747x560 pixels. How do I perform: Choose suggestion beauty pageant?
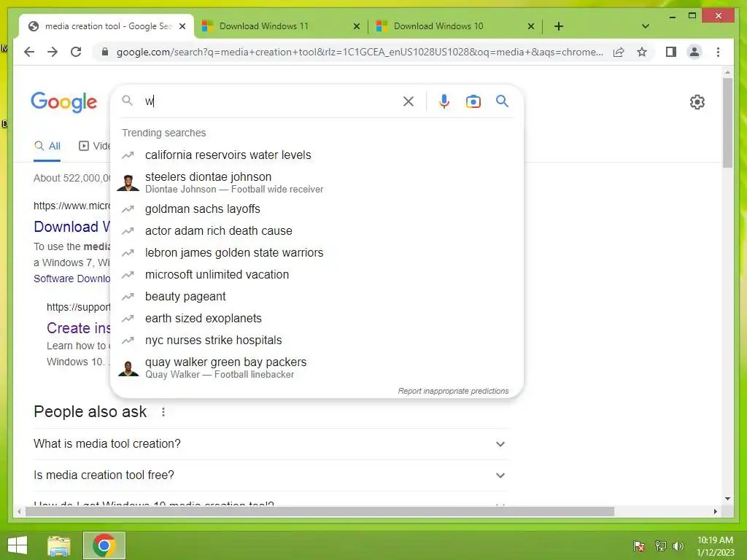317,297
